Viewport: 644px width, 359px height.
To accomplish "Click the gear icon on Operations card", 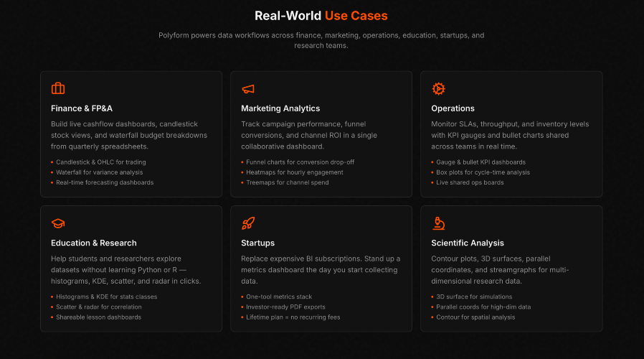I will [438, 88].
